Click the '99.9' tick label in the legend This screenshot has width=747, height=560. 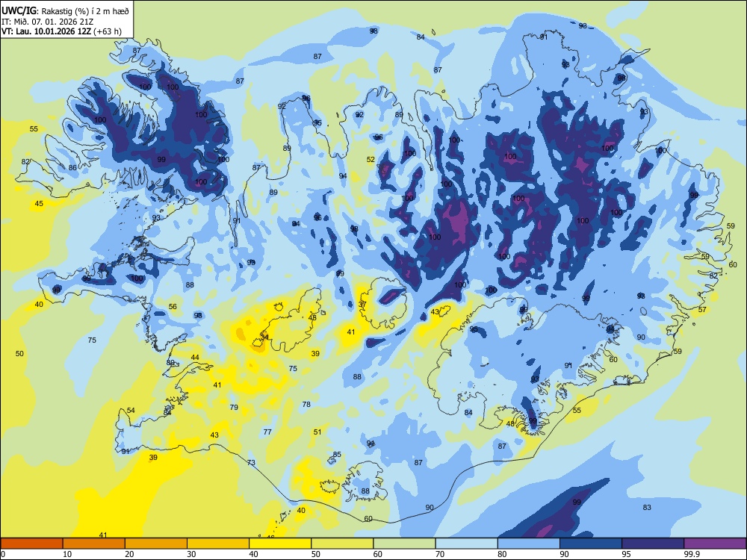click(692, 554)
